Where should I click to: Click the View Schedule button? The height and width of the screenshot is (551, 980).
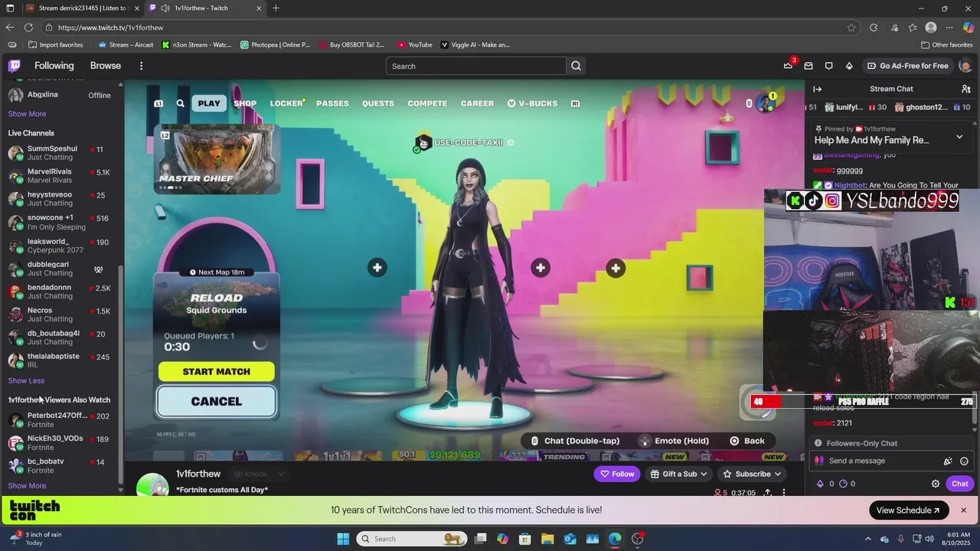(909, 510)
